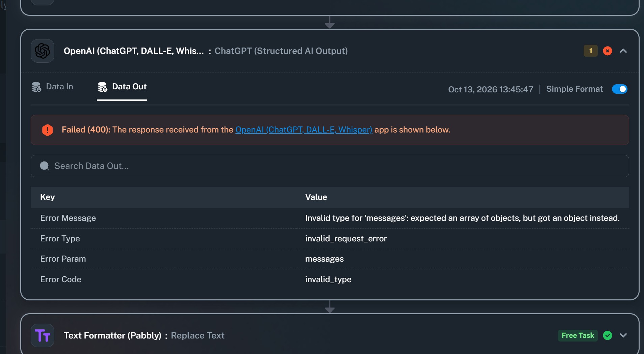Click the search magnifier icon
This screenshot has width=644, height=354.
coord(45,166)
